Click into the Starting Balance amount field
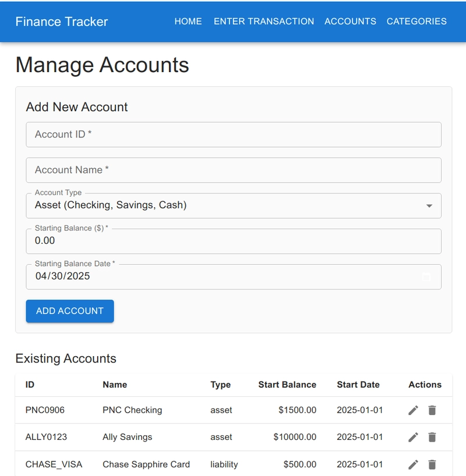Viewport: 466px width, 476px height. pyautogui.click(x=234, y=241)
